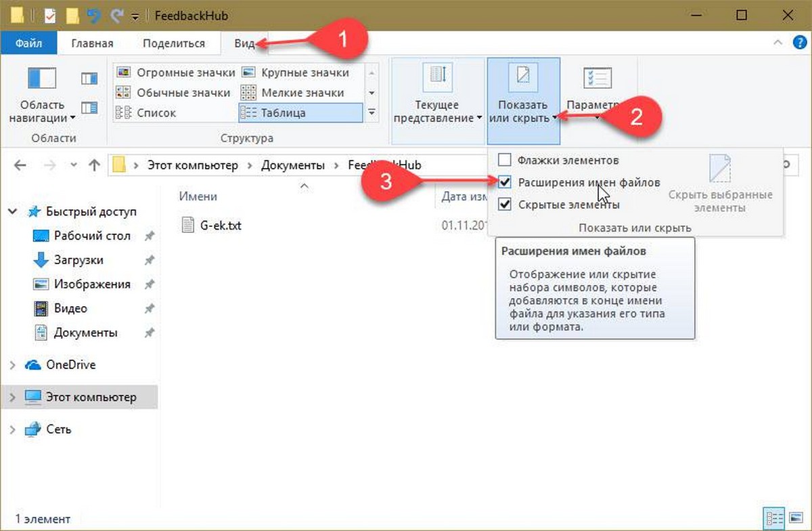Expand the quick access toolbar customization dropdown

pos(133,15)
